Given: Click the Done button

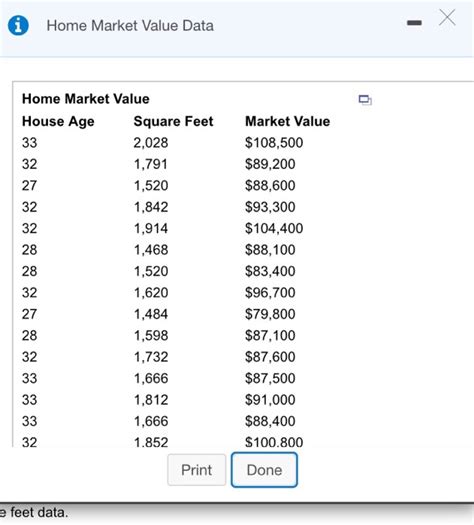Looking at the screenshot, I should coord(264,470).
